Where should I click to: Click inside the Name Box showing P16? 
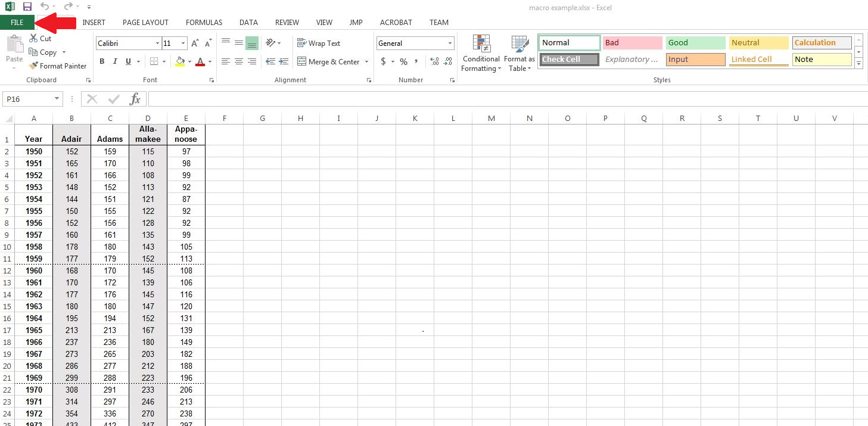click(x=27, y=99)
